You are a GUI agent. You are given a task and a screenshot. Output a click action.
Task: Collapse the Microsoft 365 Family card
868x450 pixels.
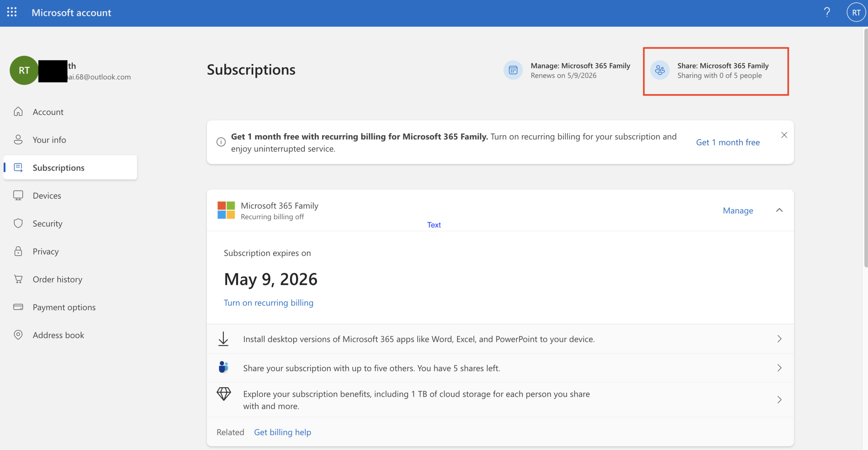coord(779,210)
